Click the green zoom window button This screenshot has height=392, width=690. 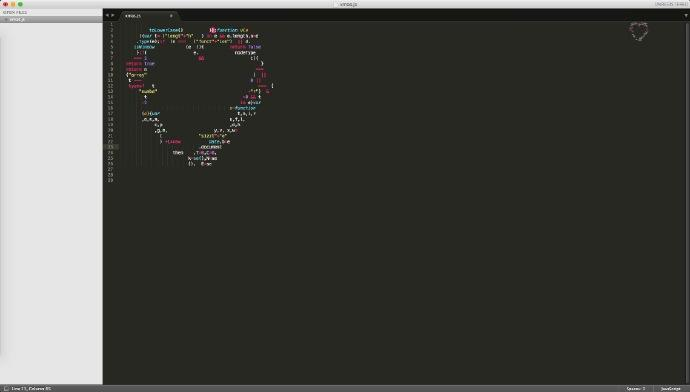tap(20, 4)
